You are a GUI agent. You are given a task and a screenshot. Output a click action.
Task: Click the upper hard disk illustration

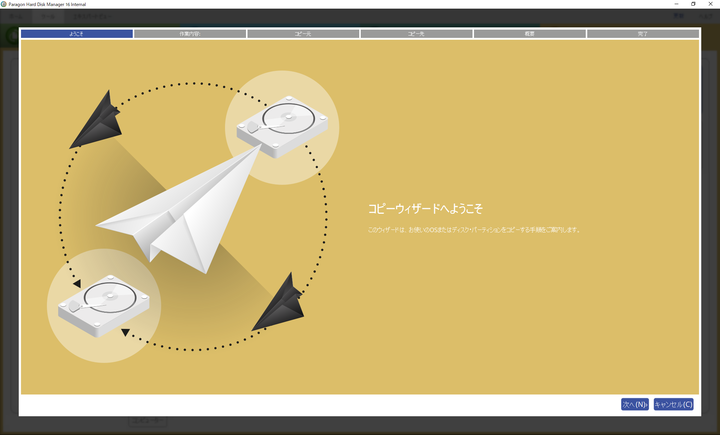(281, 127)
